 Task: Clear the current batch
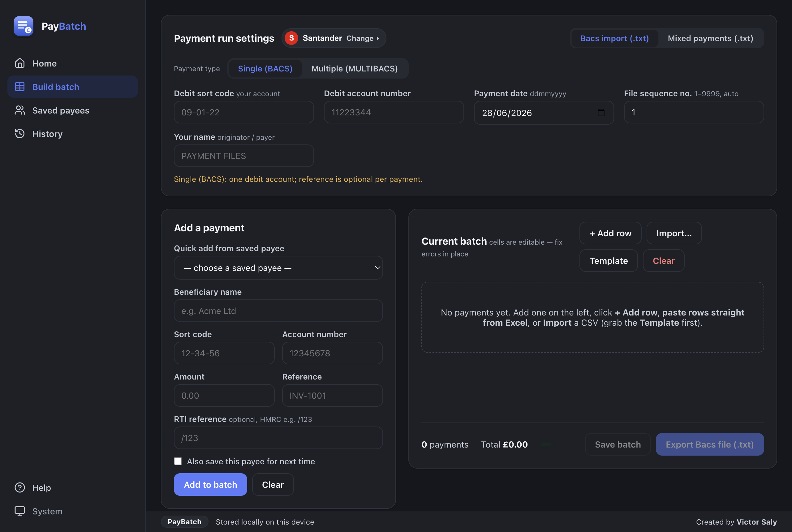[x=664, y=260]
